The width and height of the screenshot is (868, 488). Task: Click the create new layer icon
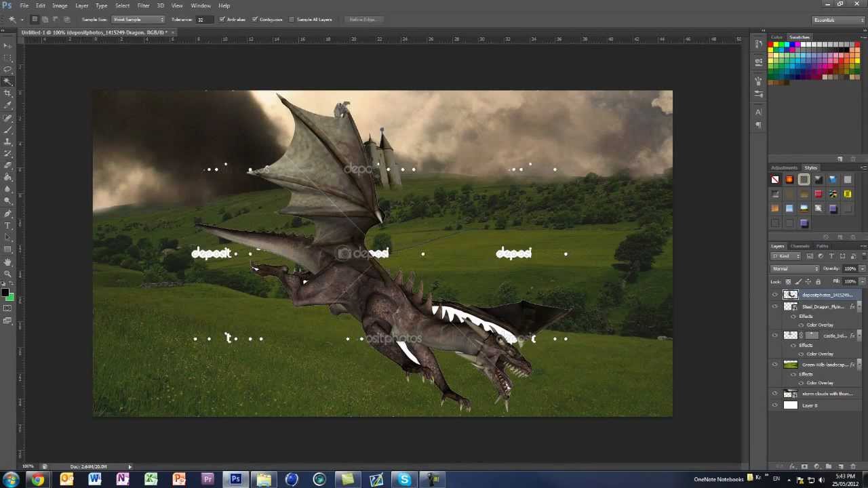[841, 466]
